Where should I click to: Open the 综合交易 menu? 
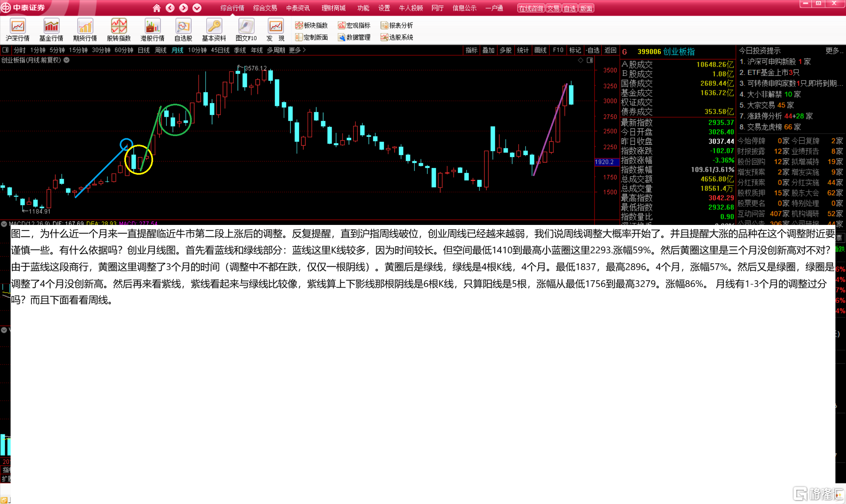tap(265, 8)
